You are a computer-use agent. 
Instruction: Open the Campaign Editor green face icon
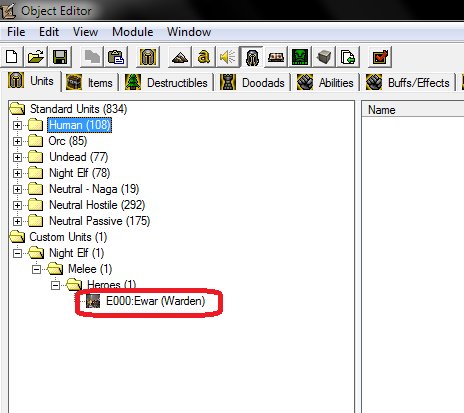click(300, 57)
